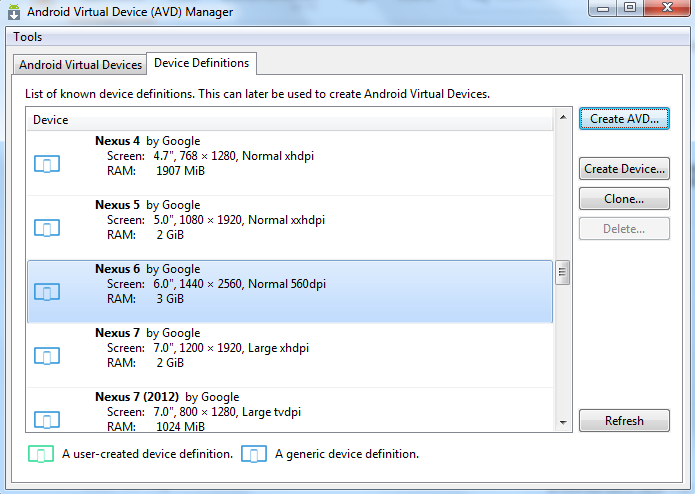Click the RAM 1907 MiB value
The image size is (695, 494).
point(180,171)
